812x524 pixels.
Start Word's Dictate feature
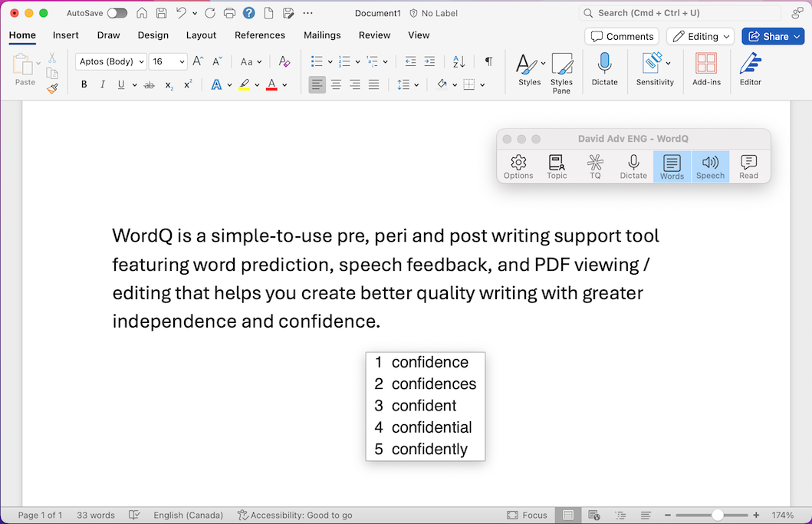click(604, 69)
